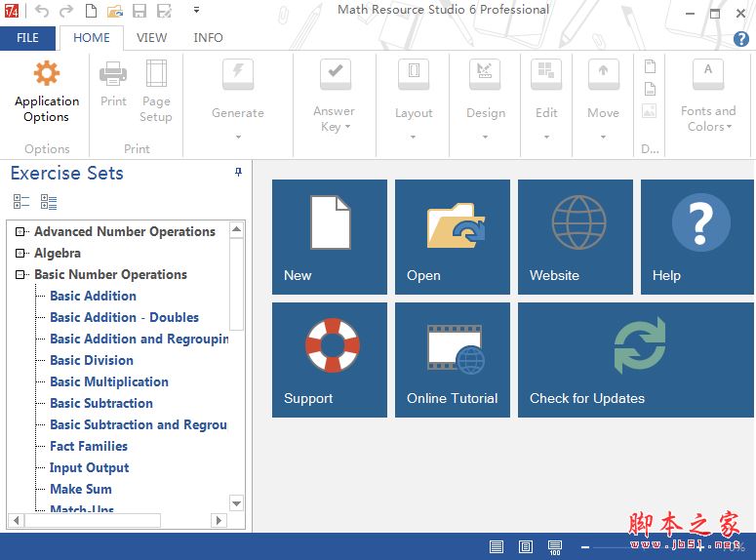Click picture icon in D... group
The height and width of the screenshot is (560, 756).
[x=650, y=111]
